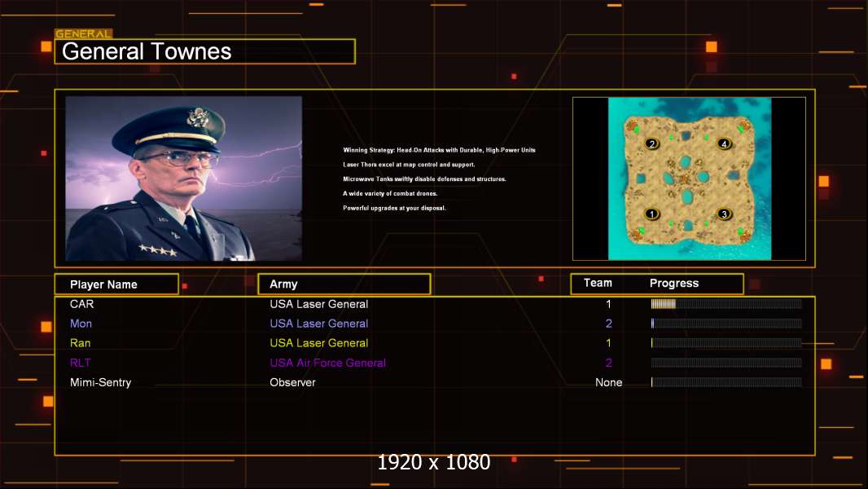The height and width of the screenshot is (489, 868).
Task: Click Mimi-Sentry's loading progress bar
Action: 726,382
